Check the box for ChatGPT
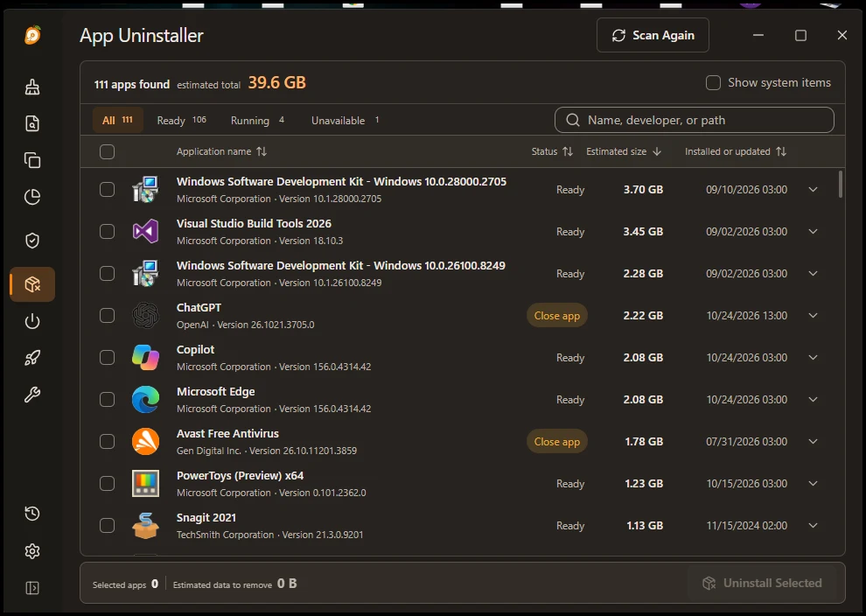The height and width of the screenshot is (616, 866). pyautogui.click(x=107, y=316)
